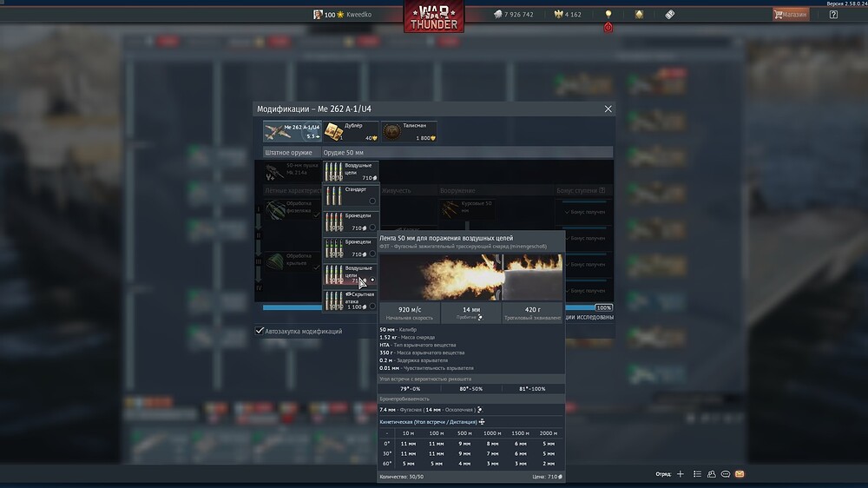Open the chat bubble icon
The height and width of the screenshot is (488, 868).
pyautogui.click(x=725, y=474)
